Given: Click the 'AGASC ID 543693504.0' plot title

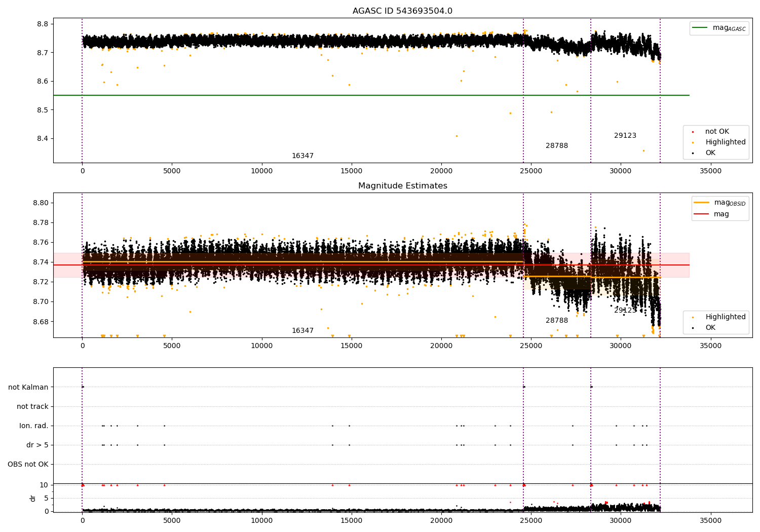Looking at the screenshot, I should coord(402,11).
